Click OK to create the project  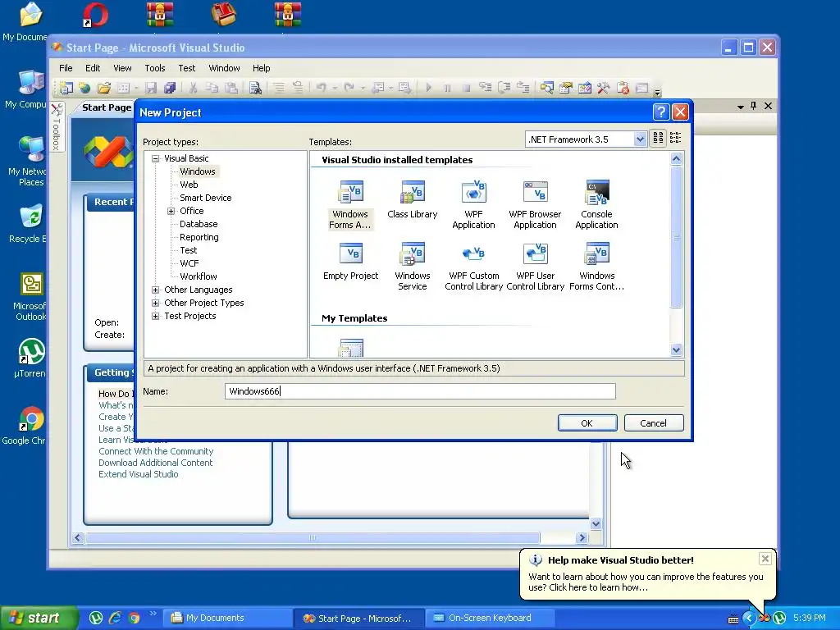click(587, 422)
